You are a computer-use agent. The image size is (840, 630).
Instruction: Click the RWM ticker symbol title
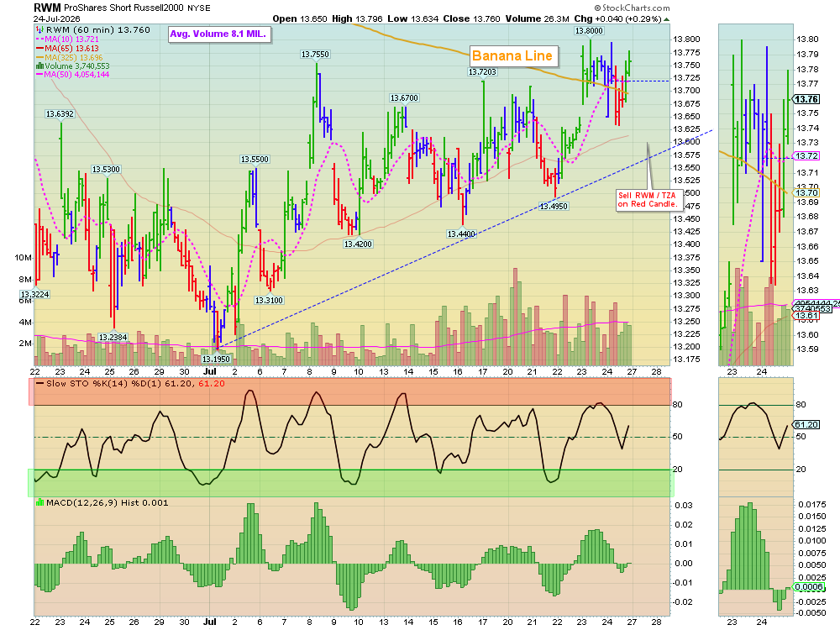47,8
